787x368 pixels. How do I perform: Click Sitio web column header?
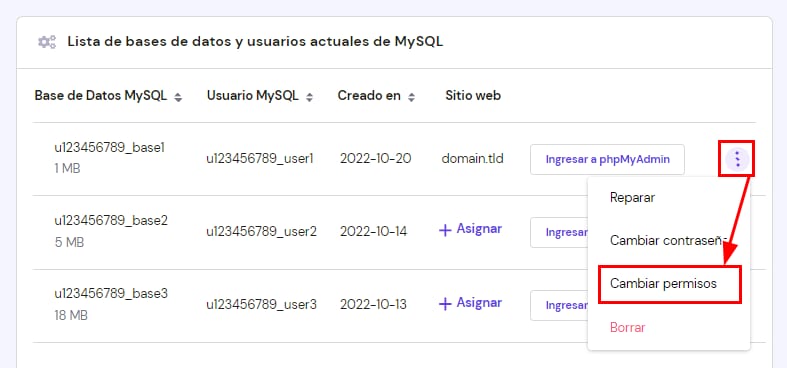473,95
